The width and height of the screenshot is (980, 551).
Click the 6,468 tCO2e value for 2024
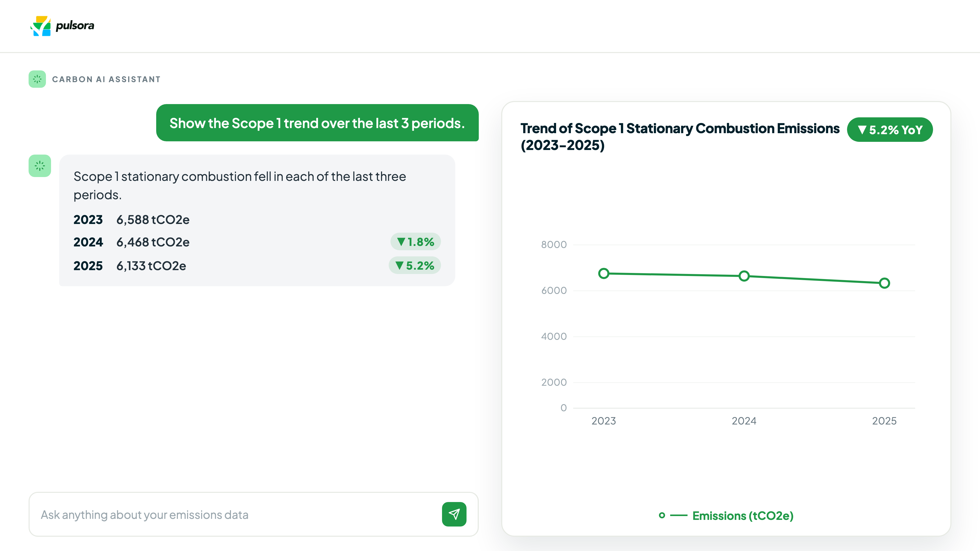pos(153,242)
